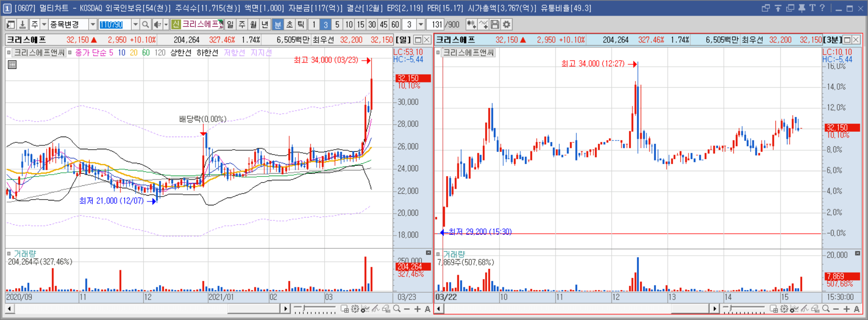Click the A auto-scale icon under left chart
Screen dimensions: 868x320
click(x=428, y=309)
